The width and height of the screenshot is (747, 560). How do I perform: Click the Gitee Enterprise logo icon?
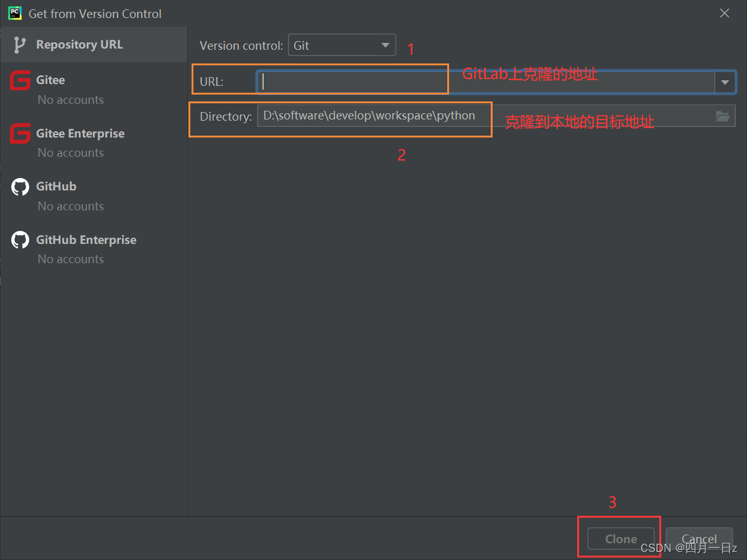coord(20,134)
